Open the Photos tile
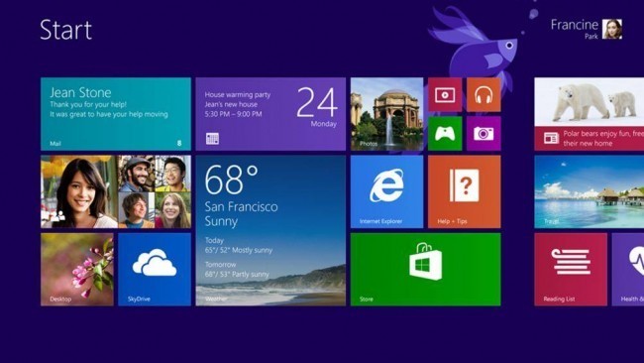 pos(386,114)
